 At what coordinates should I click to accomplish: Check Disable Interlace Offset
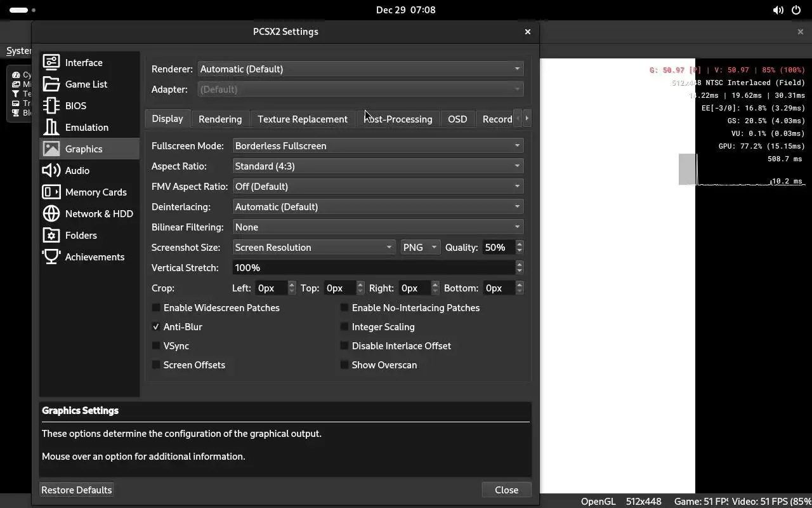344,345
